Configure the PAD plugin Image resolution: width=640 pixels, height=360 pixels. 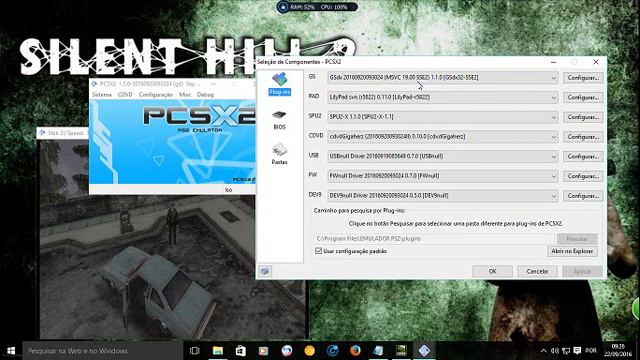click(583, 97)
